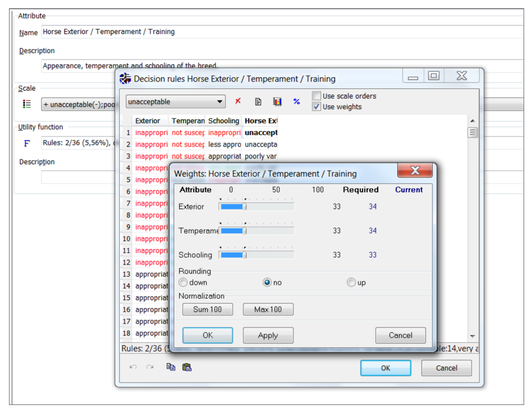Enable the Use scale orders checkbox
Screen dimensions: 532x413
[316, 96]
